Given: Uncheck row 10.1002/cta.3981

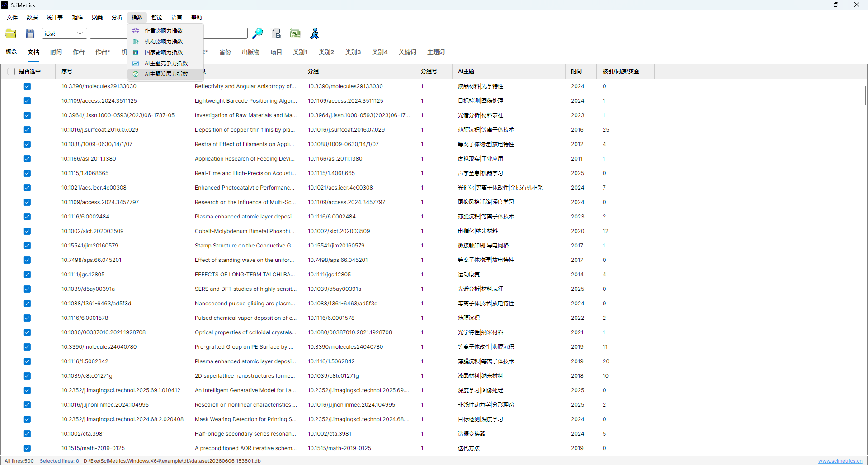Looking at the screenshot, I should coord(27,434).
